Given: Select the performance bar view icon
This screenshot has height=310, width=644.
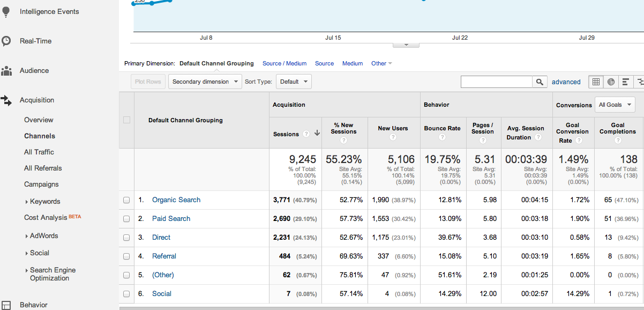Looking at the screenshot, I should [626, 82].
